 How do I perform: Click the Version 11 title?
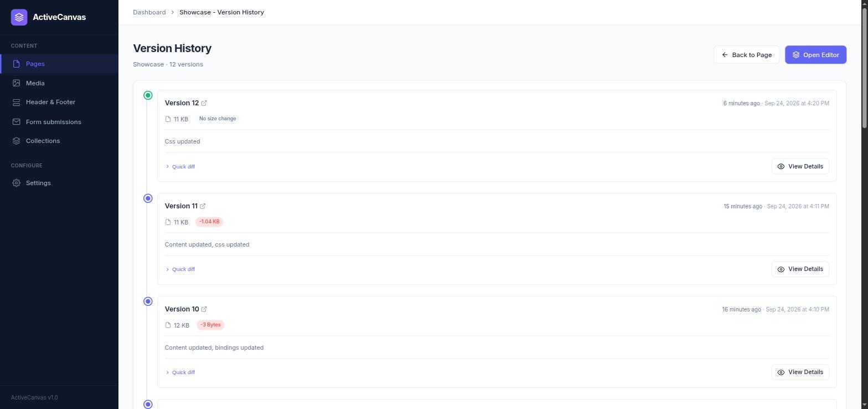181,206
